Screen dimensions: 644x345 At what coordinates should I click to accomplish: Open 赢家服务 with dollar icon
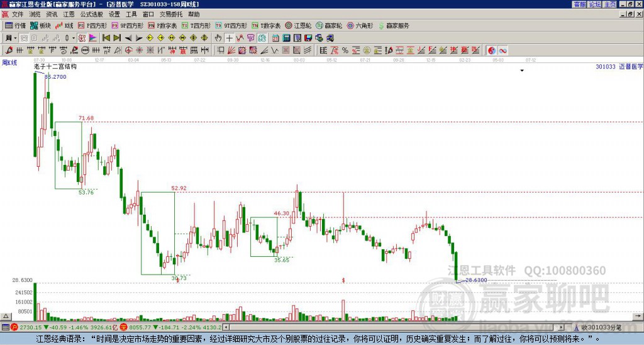pyautogui.click(x=394, y=25)
